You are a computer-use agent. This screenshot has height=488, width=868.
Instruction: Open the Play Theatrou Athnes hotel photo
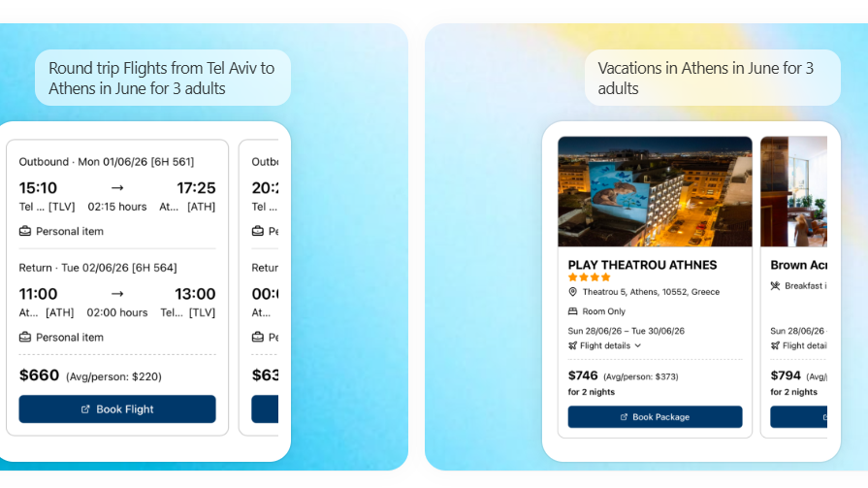pos(655,192)
